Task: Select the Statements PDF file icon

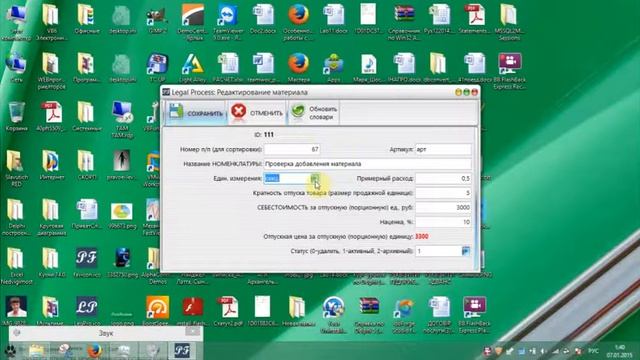Action: click(x=474, y=20)
